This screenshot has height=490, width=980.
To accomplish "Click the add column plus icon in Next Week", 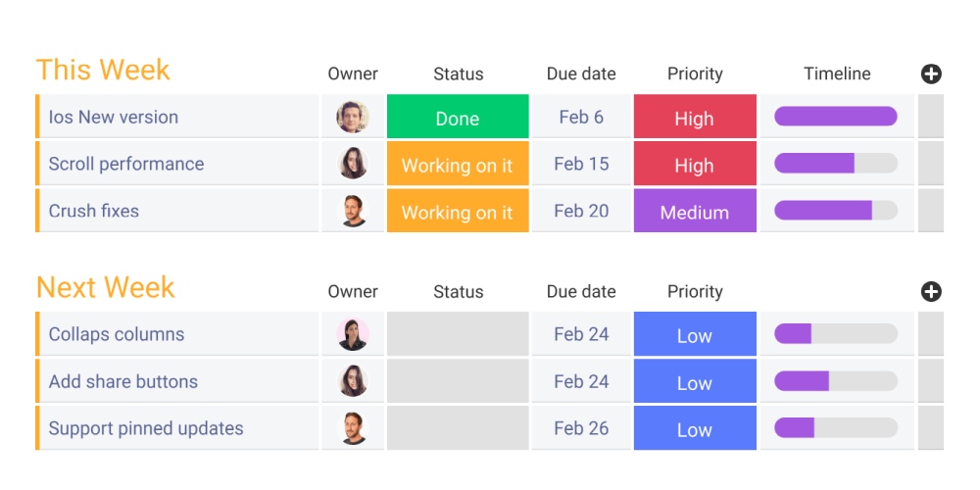I will [x=931, y=291].
